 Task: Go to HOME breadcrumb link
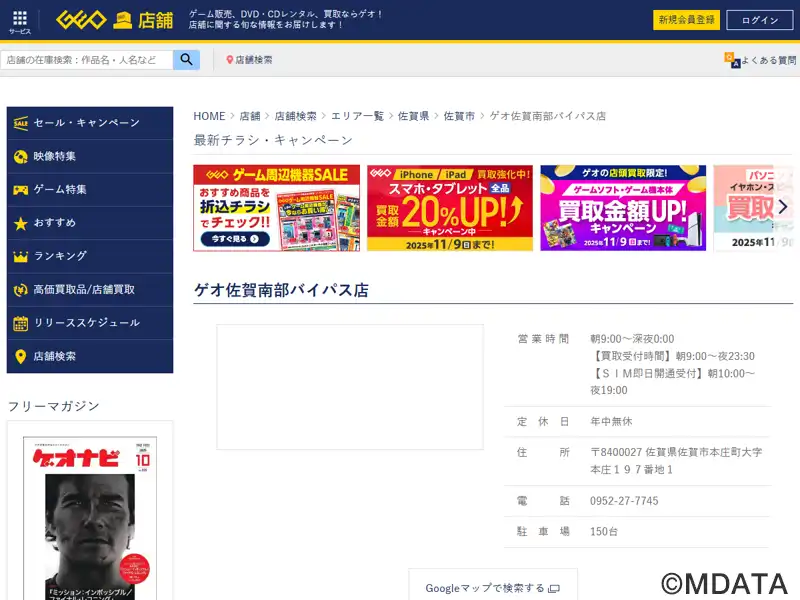coord(209,116)
